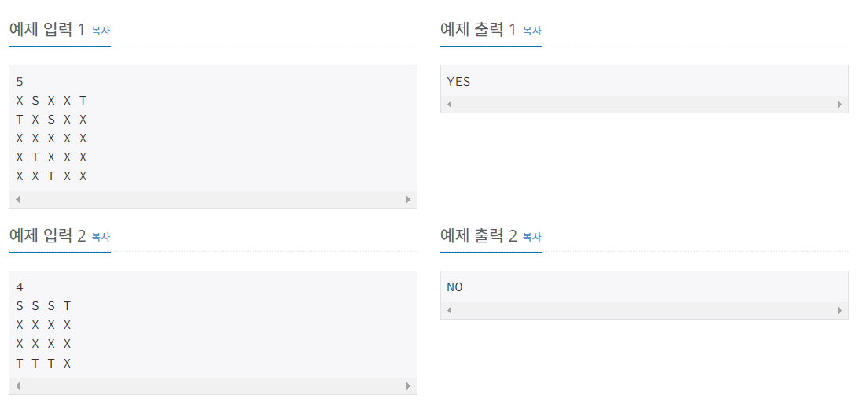Copy example output 1 via 복사 link
The width and height of the screenshot is (868, 410).
532,31
